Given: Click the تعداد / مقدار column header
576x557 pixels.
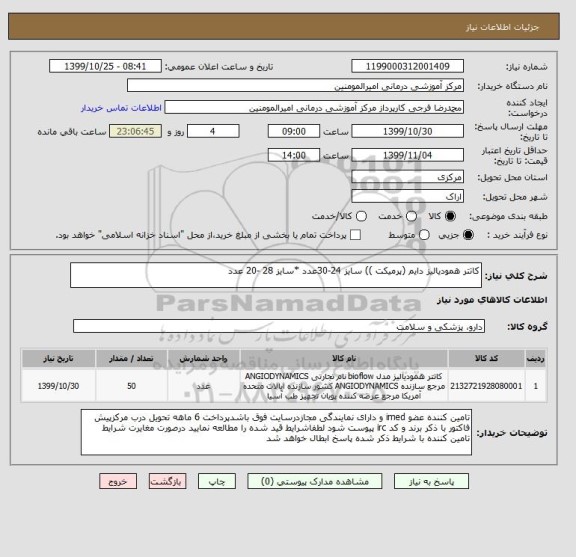Looking at the screenshot, I should [132, 359].
